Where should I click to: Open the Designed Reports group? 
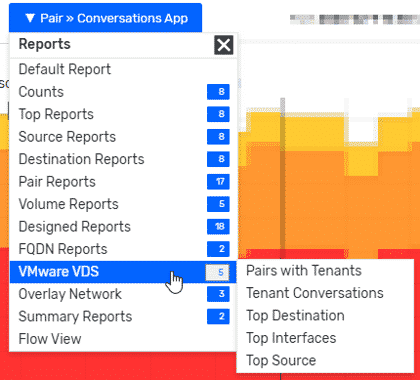click(123, 227)
